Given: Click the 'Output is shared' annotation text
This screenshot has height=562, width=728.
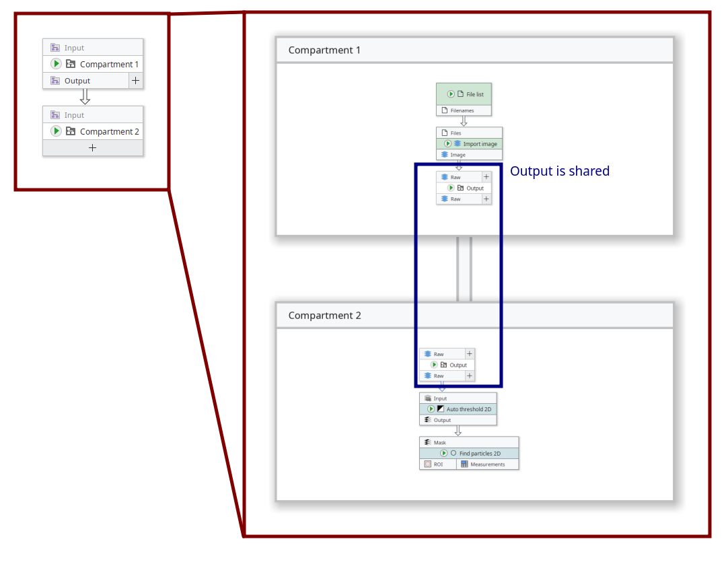Looking at the screenshot, I should [559, 172].
